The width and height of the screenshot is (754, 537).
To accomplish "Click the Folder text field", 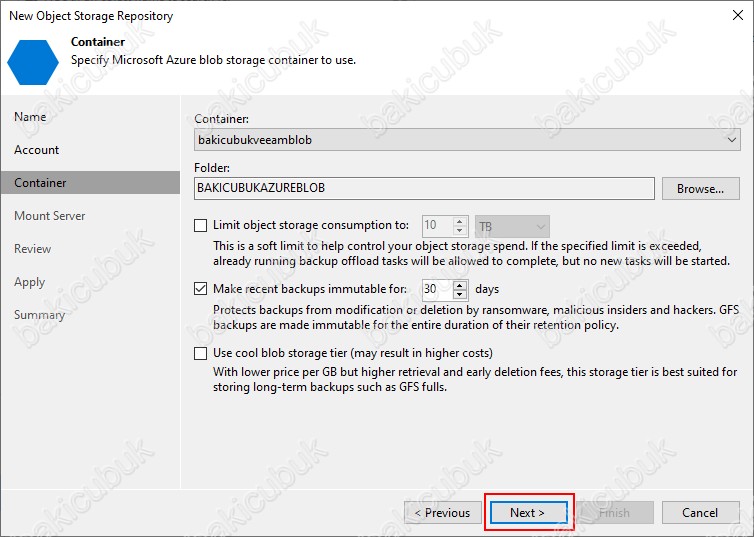I will pyautogui.click(x=424, y=188).
